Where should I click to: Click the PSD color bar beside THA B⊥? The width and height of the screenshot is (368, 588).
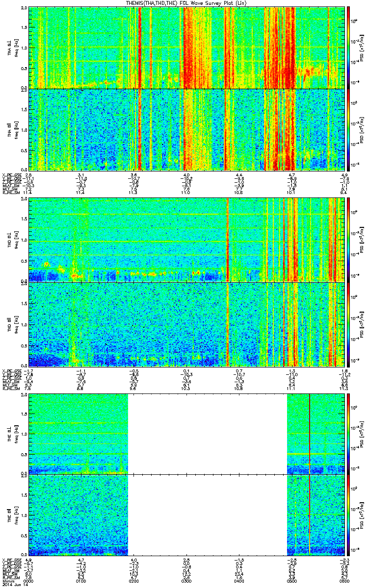point(349,47)
